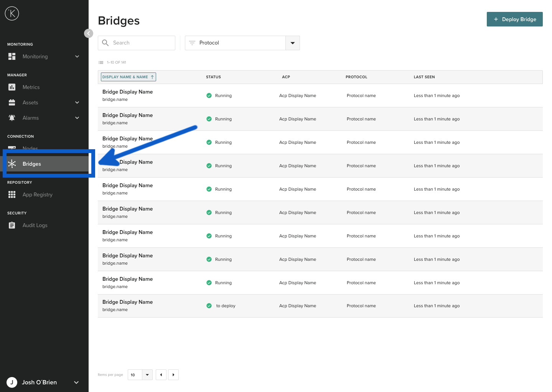Open Audit Logs via its document icon
Screen dimensions: 552x392
click(x=12, y=225)
